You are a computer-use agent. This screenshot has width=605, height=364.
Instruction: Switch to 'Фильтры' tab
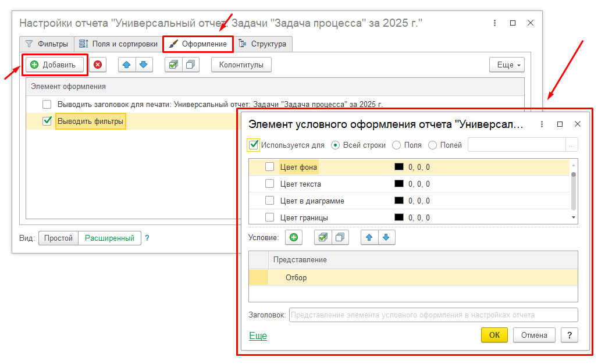click(x=47, y=44)
